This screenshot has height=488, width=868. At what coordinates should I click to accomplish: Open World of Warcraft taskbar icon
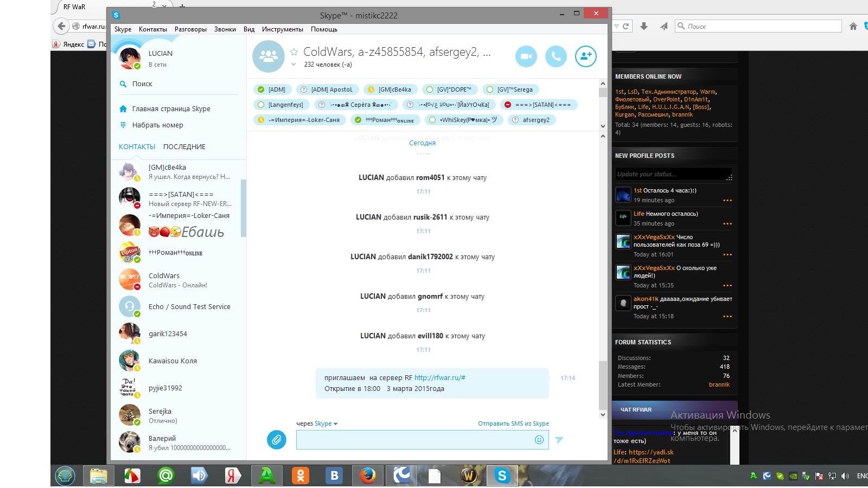tap(468, 476)
